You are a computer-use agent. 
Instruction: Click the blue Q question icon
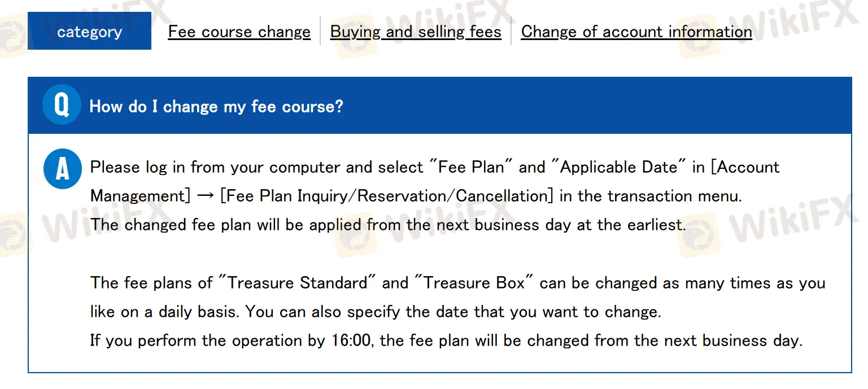pos(62,105)
